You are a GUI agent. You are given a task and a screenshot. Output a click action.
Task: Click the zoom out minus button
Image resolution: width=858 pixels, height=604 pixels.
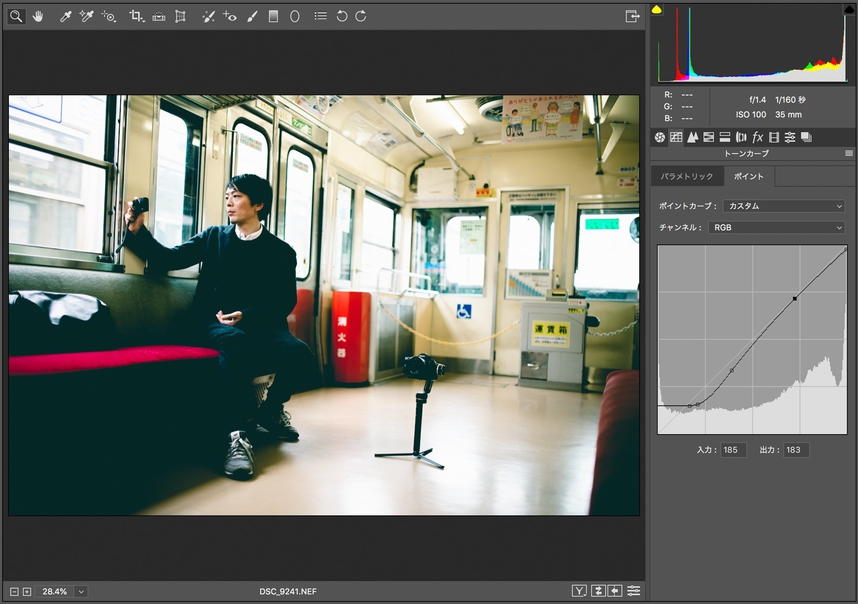pyautogui.click(x=15, y=592)
